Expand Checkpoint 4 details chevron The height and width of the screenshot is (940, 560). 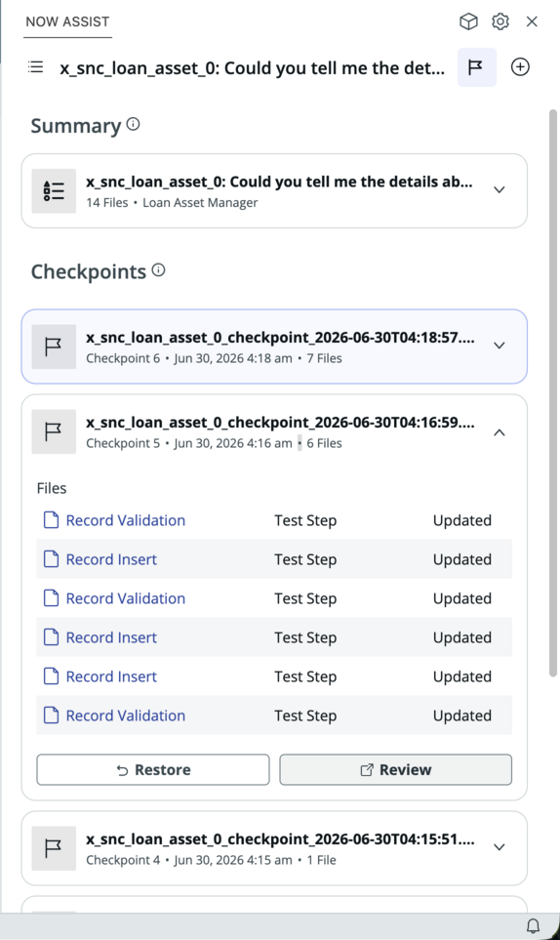499,847
